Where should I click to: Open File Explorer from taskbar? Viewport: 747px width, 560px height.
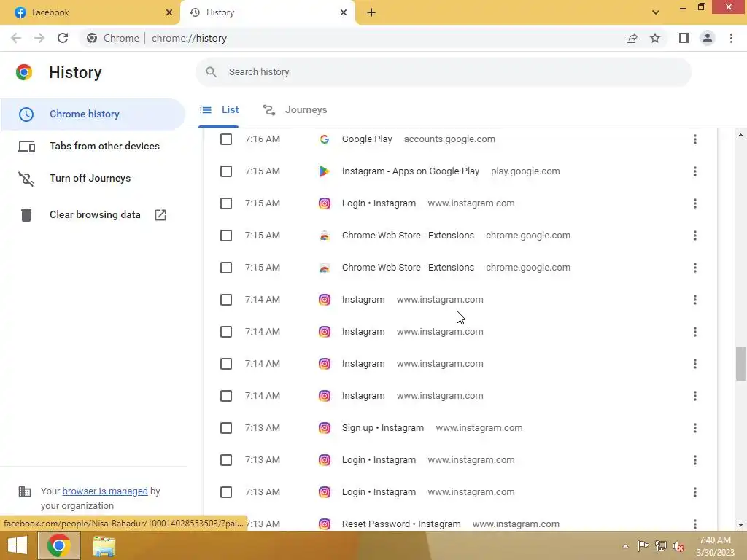click(x=104, y=545)
